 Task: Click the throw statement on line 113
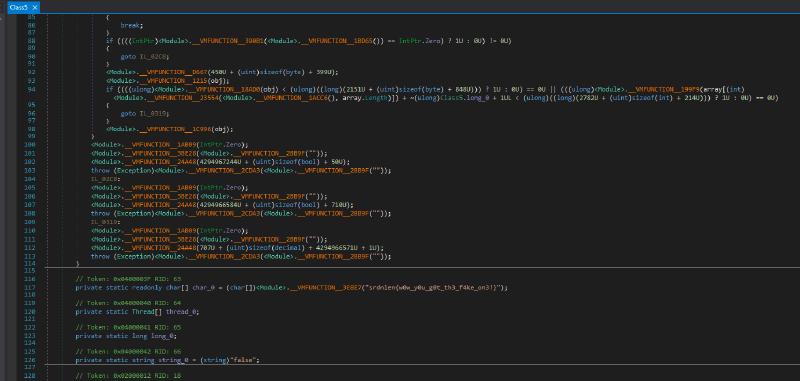(x=241, y=257)
